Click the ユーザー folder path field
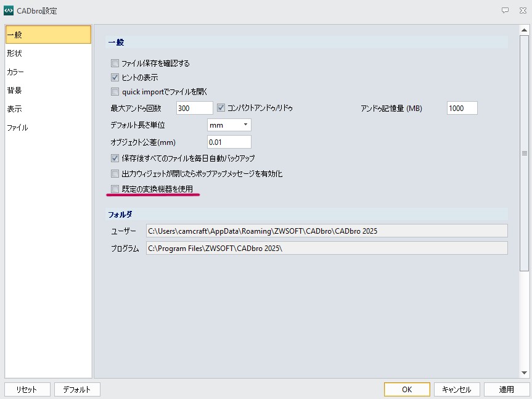This screenshot has height=399, width=532. coord(327,231)
